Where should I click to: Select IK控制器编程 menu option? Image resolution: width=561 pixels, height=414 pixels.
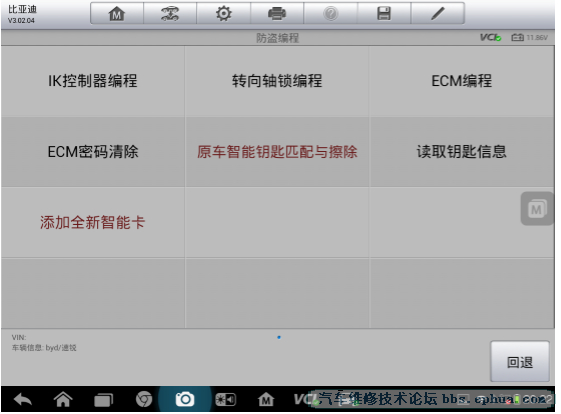pos(93,81)
